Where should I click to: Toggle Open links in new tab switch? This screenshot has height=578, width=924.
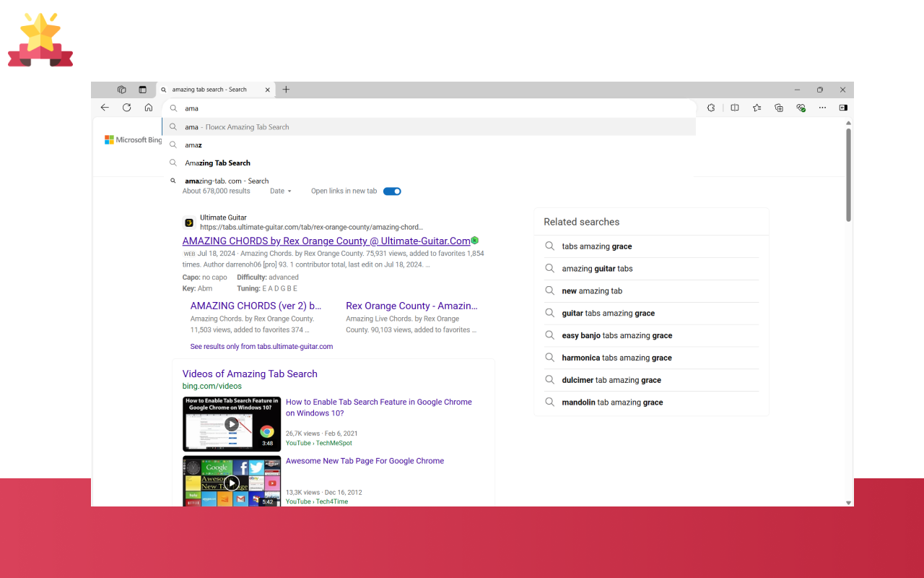coord(392,191)
